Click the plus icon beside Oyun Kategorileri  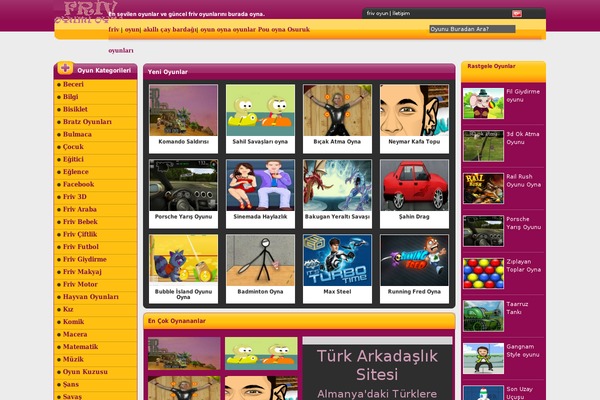tap(65, 68)
